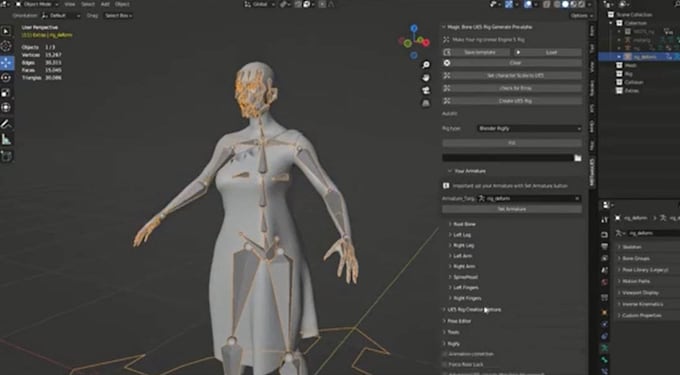Click the folder browse icon beside path field
The width and height of the screenshot is (680, 375).
[x=578, y=158]
